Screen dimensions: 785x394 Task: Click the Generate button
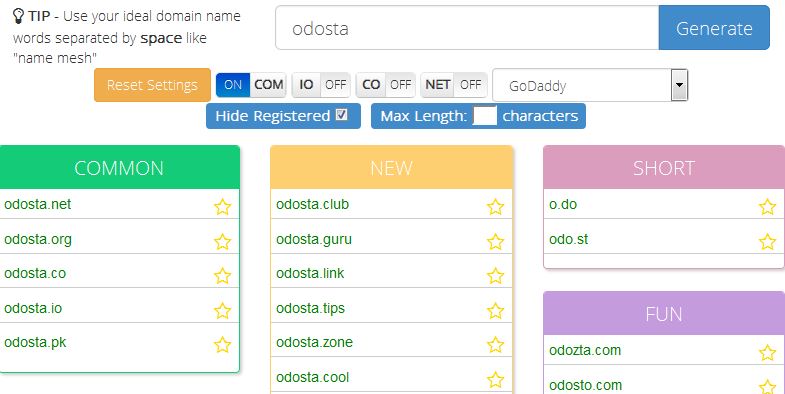[x=714, y=28]
